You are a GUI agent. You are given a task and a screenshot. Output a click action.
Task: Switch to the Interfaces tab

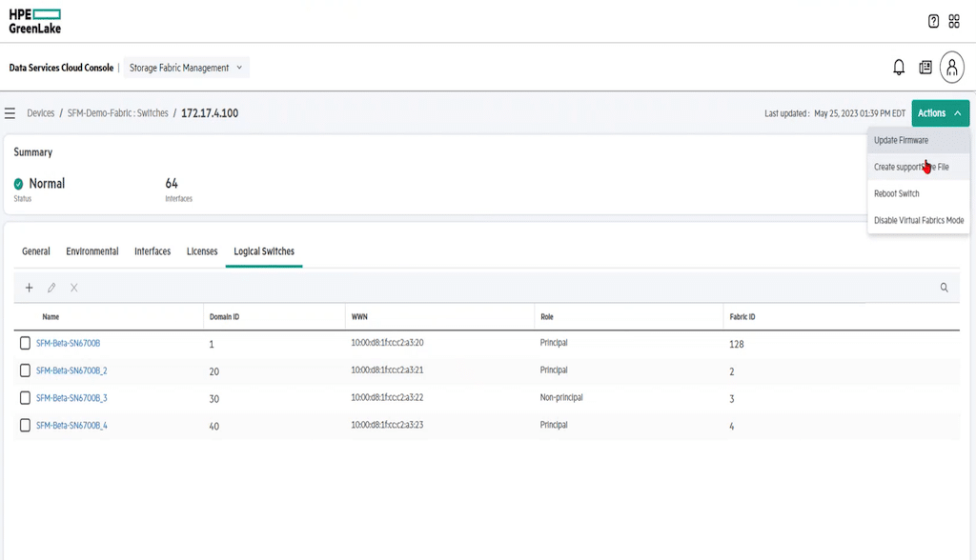coord(152,251)
